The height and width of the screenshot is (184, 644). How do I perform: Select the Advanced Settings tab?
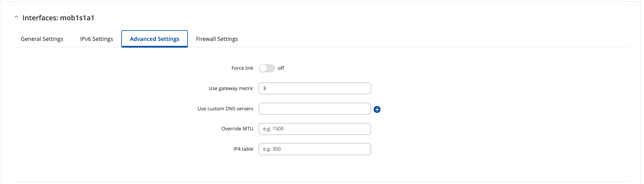point(155,39)
